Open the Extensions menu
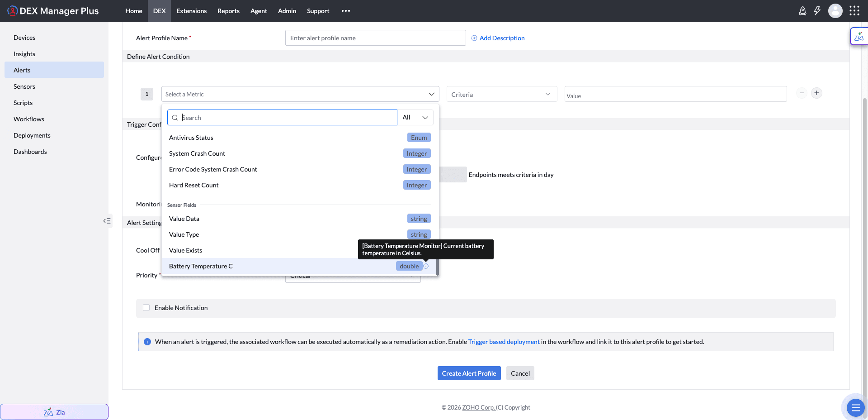868x420 pixels. pos(192,11)
